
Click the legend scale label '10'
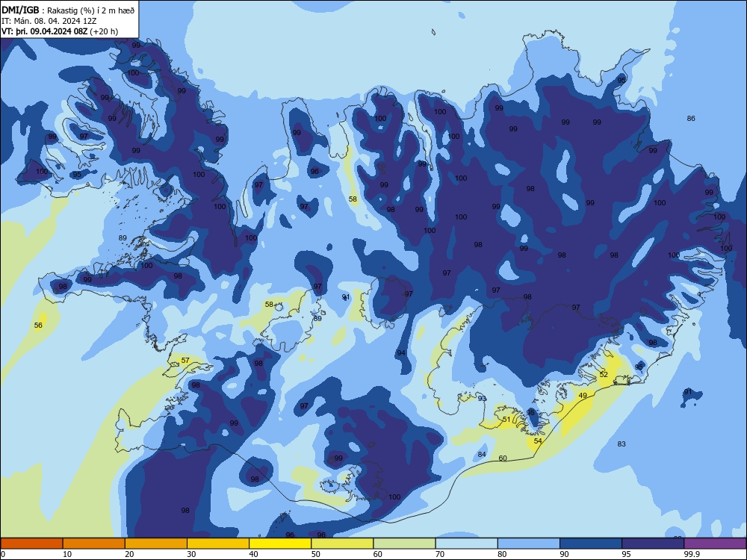point(67,554)
